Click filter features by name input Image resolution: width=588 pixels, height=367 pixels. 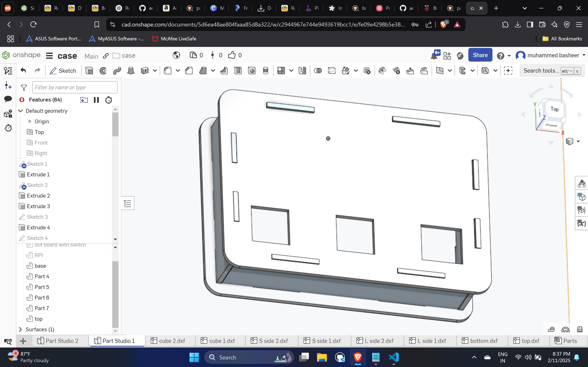click(74, 87)
